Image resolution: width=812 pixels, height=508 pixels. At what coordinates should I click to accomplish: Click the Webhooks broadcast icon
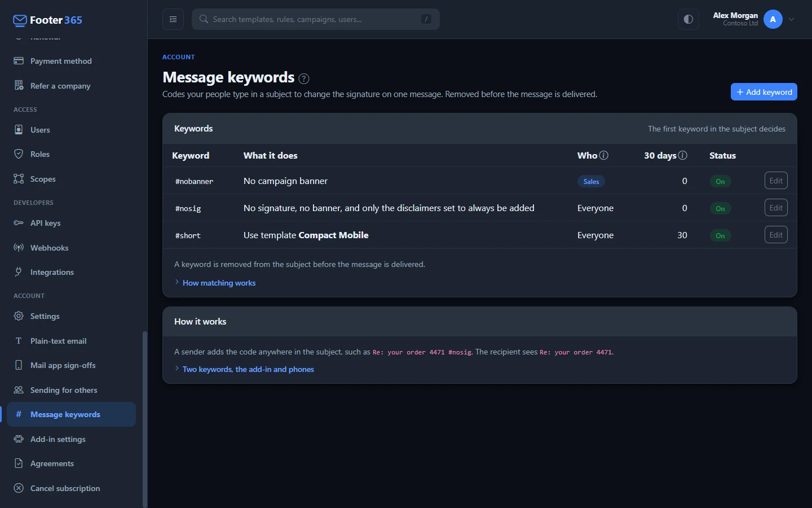(x=19, y=248)
